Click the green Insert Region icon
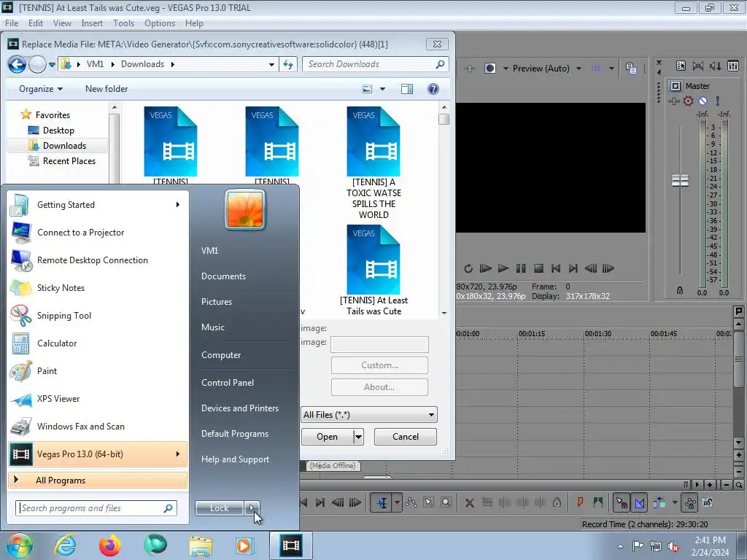The height and width of the screenshot is (560, 747). tap(598, 502)
